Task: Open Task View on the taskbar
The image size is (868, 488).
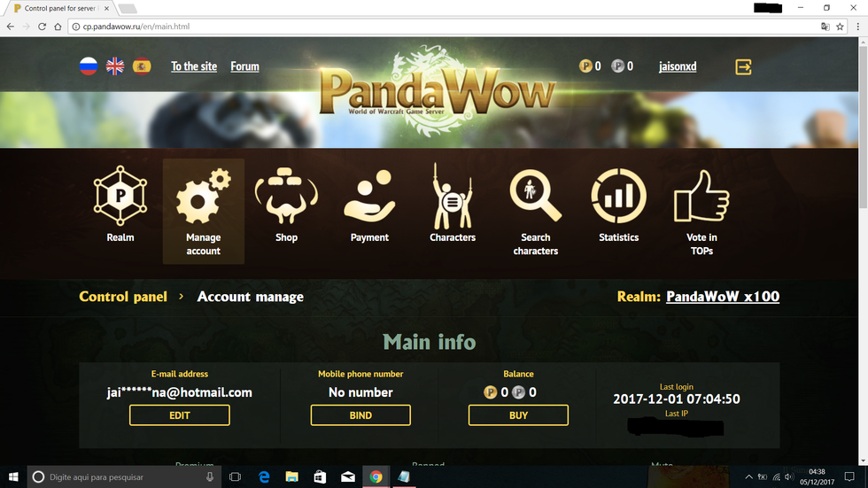Action: tap(235, 476)
